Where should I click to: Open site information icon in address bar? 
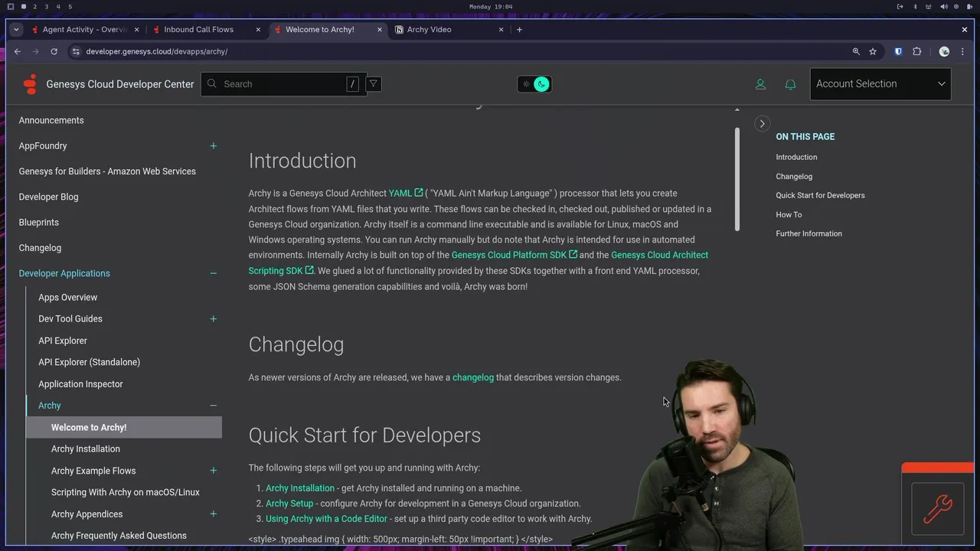point(75,51)
